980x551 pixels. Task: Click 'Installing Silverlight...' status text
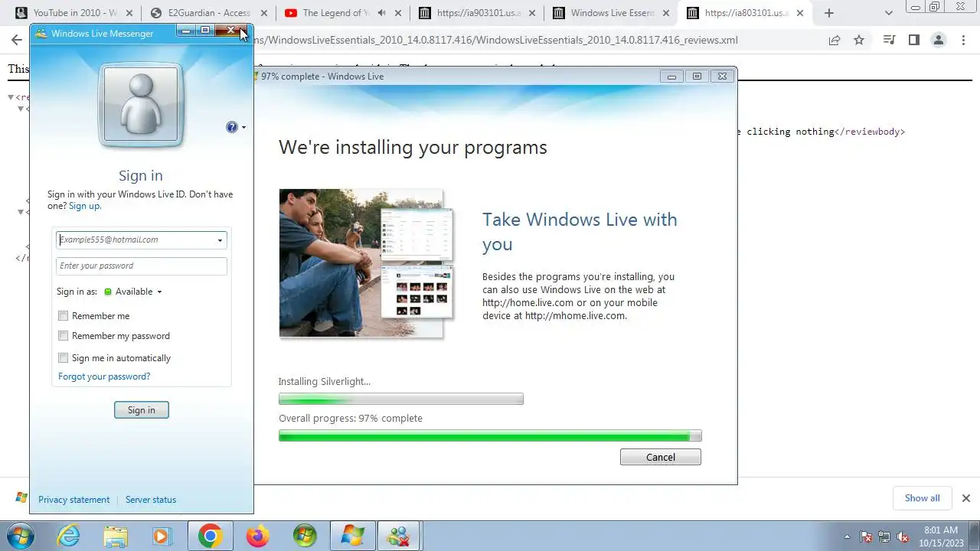tap(325, 381)
